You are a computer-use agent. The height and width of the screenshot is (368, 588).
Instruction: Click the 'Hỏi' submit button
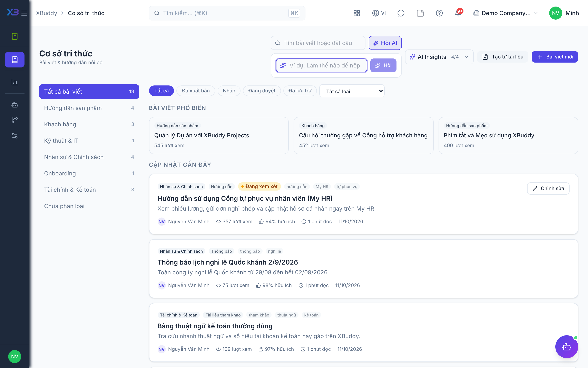click(x=383, y=65)
